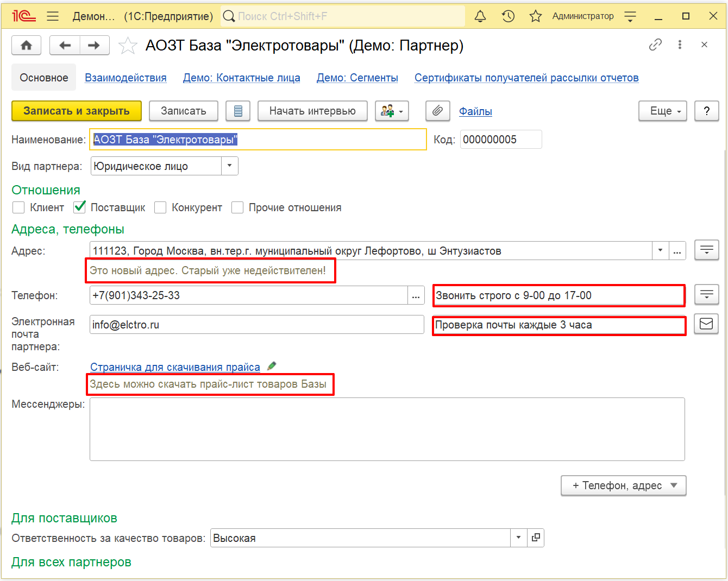
Task: Open the 1C main menu hamburger icon
Action: click(x=53, y=16)
